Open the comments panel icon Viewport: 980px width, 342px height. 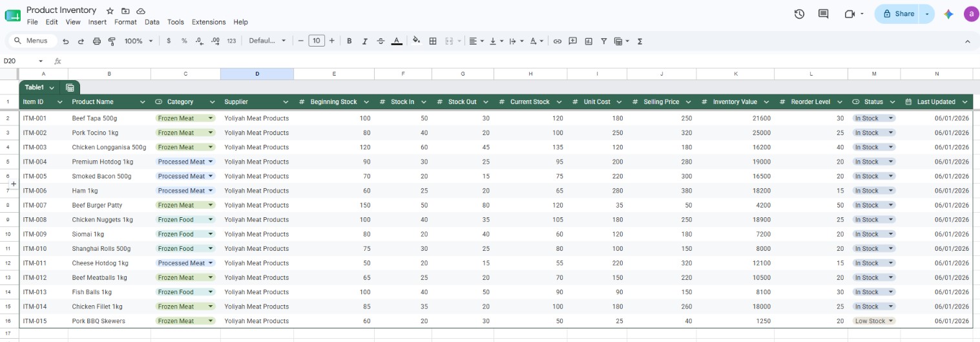823,14
